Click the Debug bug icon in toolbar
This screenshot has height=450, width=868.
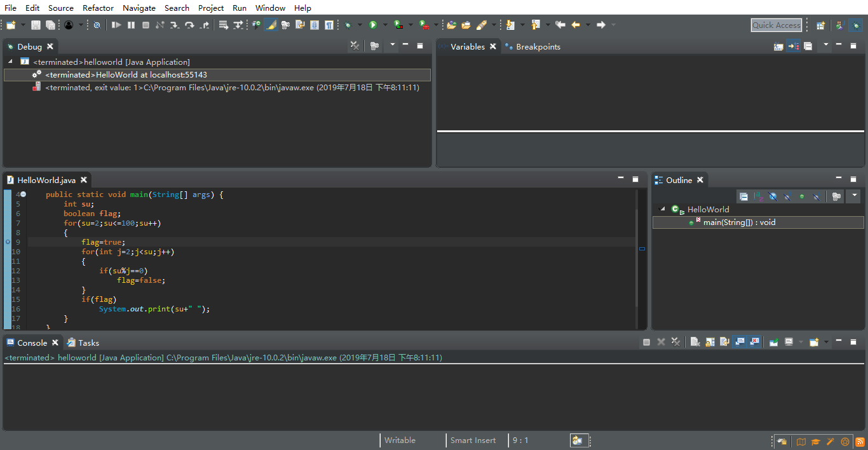point(348,25)
